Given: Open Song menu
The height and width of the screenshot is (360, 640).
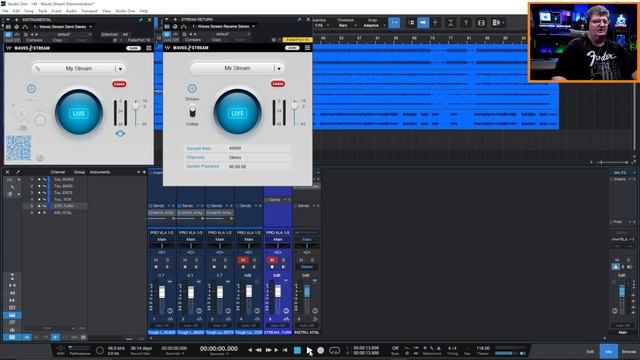Looking at the screenshot, I should point(29,11).
